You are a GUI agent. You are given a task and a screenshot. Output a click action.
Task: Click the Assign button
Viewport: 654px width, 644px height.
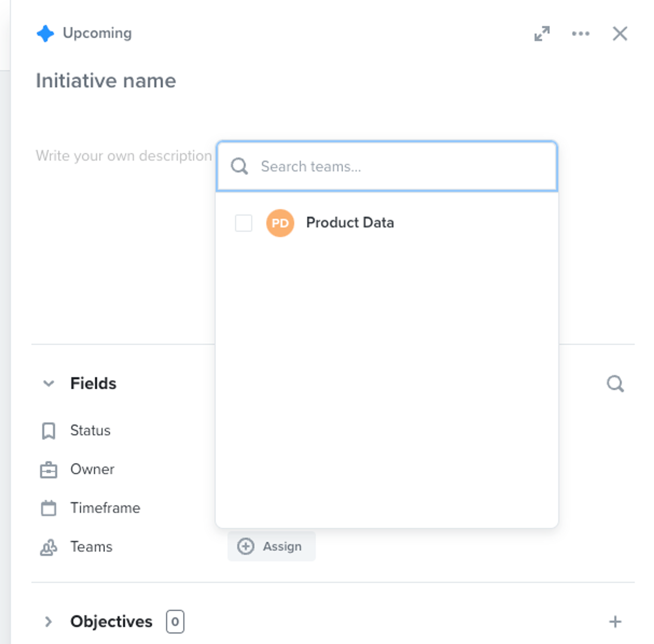(x=272, y=546)
